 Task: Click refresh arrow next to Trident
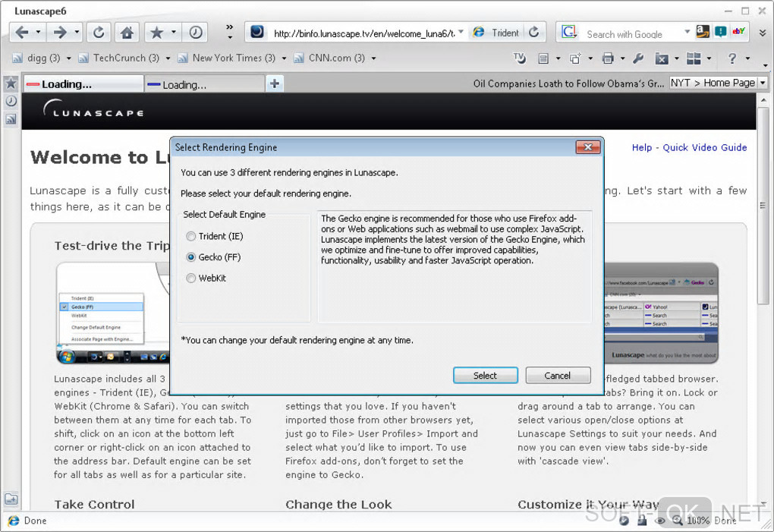533,33
